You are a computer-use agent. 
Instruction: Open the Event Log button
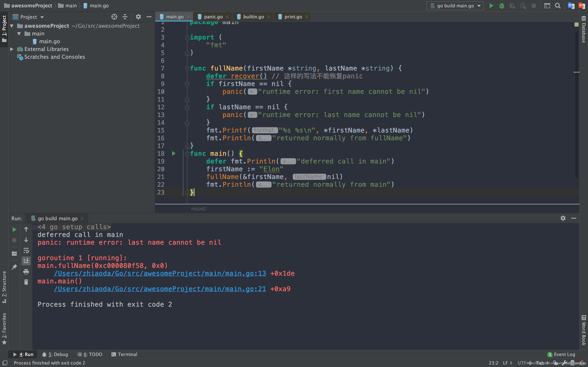coord(561,354)
